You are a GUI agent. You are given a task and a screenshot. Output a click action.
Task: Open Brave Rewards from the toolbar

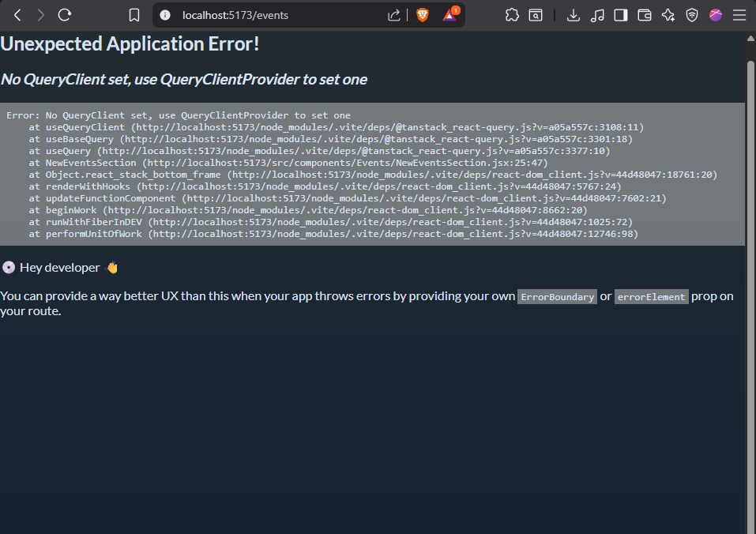click(x=449, y=15)
